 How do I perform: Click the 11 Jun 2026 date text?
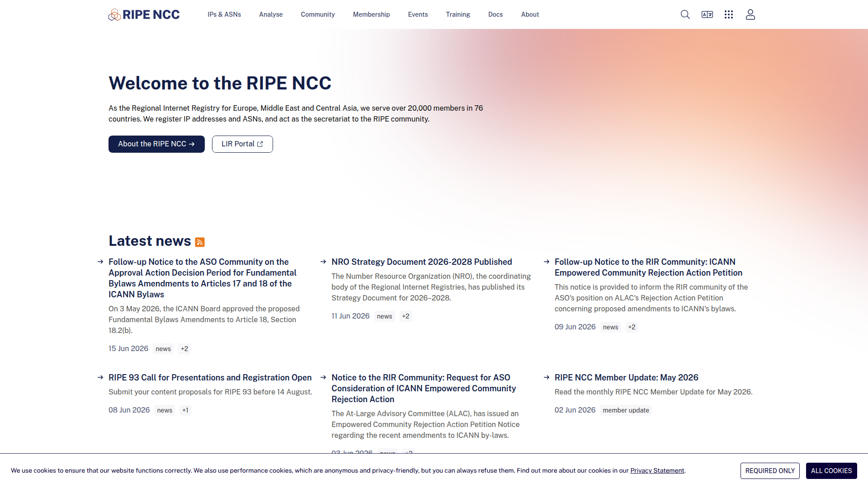point(350,316)
